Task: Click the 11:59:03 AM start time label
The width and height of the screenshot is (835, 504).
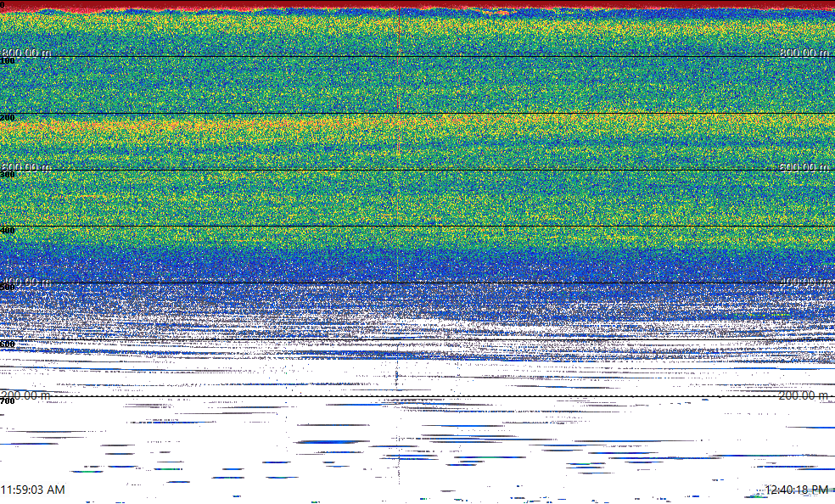Action: point(33,490)
